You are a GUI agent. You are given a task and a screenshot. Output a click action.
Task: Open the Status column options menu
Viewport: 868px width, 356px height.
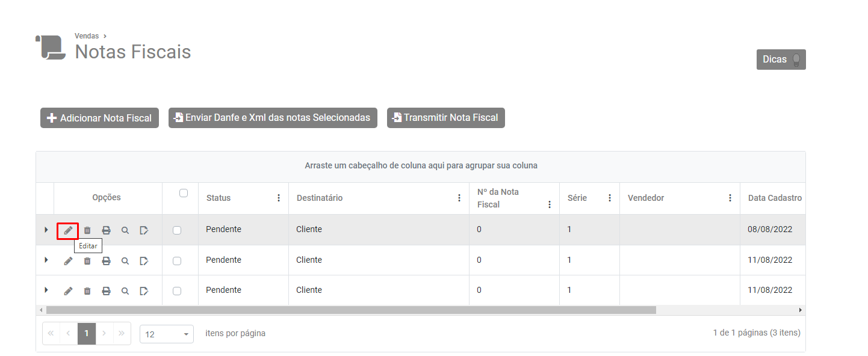click(x=278, y=198)
